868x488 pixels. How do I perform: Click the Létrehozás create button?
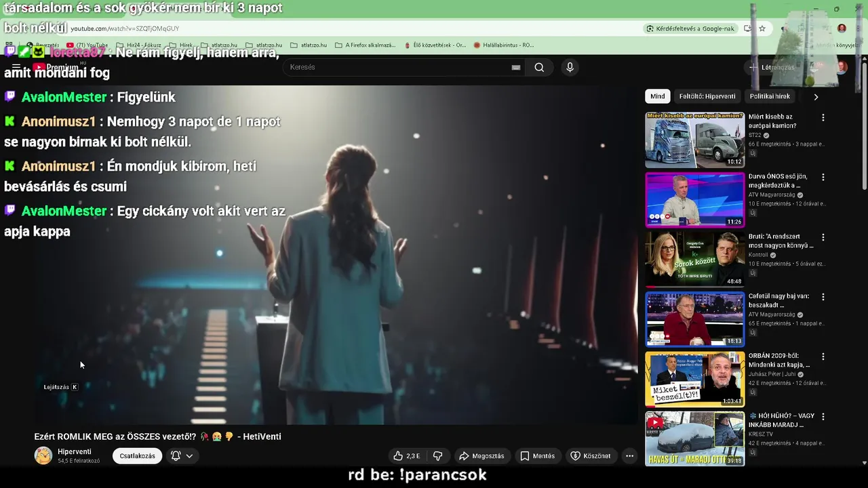pos(772,67)
